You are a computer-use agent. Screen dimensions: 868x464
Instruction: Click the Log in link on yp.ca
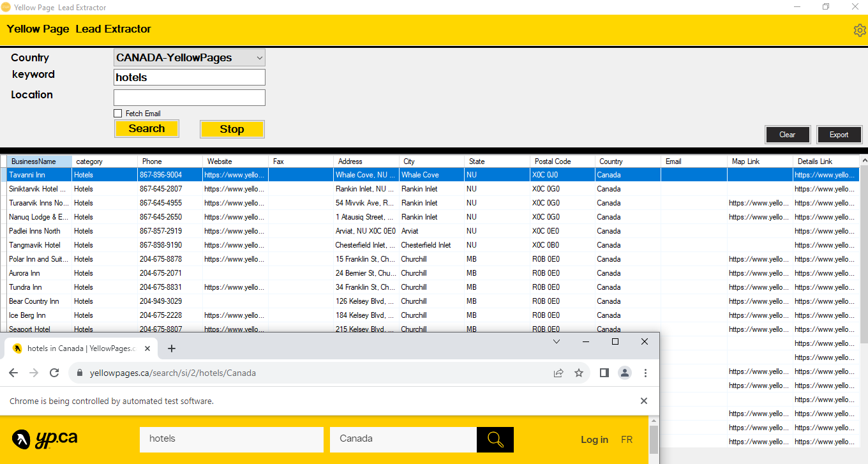point(594,439)
